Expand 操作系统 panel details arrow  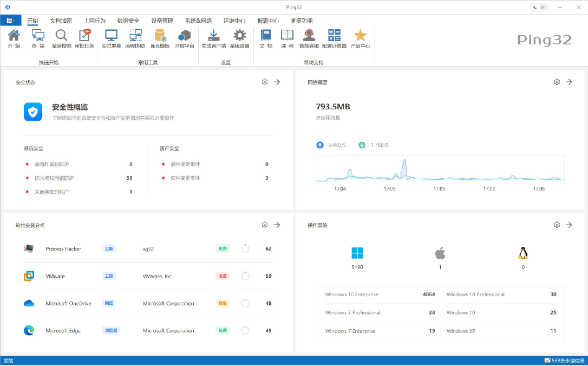[x=569, y=224]
